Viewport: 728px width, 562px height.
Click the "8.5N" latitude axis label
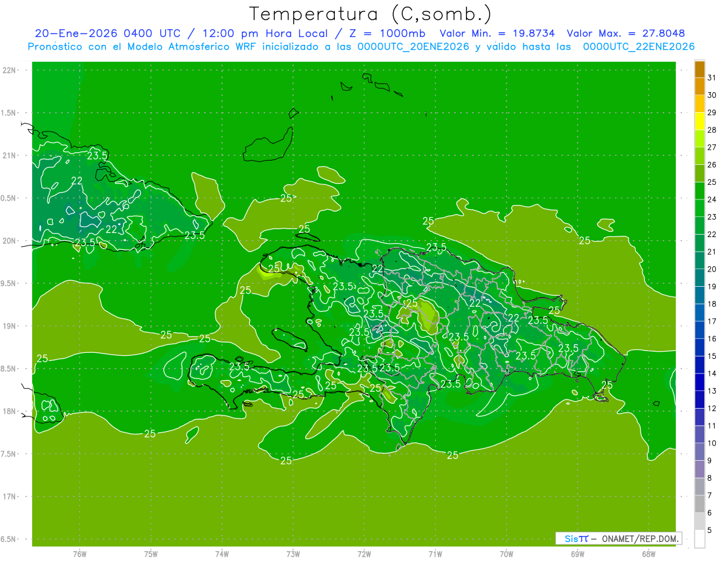(10, 369)
